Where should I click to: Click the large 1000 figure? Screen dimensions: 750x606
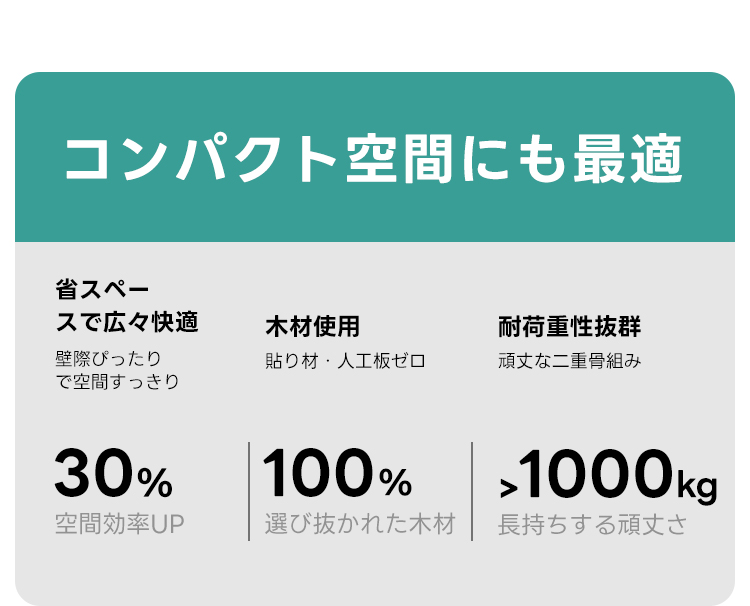click(596, 475)
